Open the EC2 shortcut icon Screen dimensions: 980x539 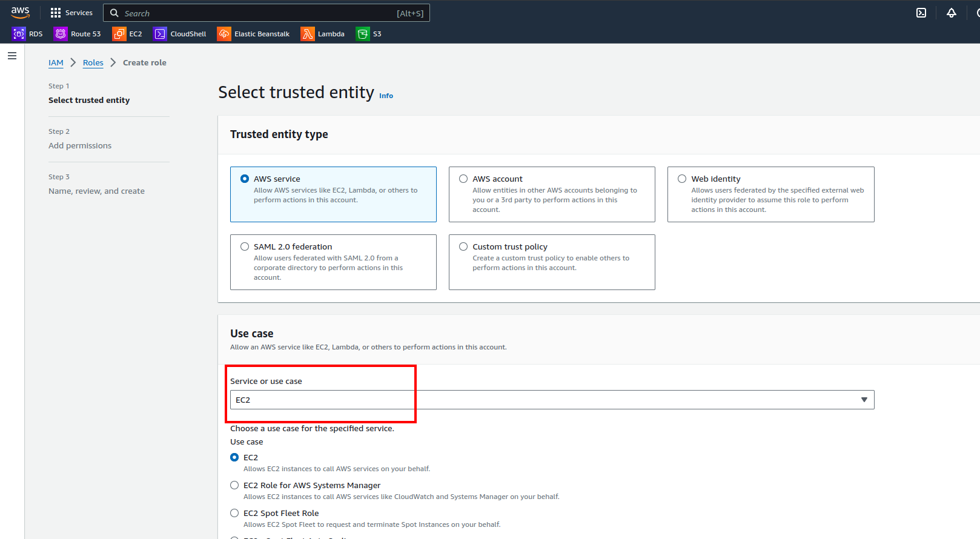click(119, 34)
